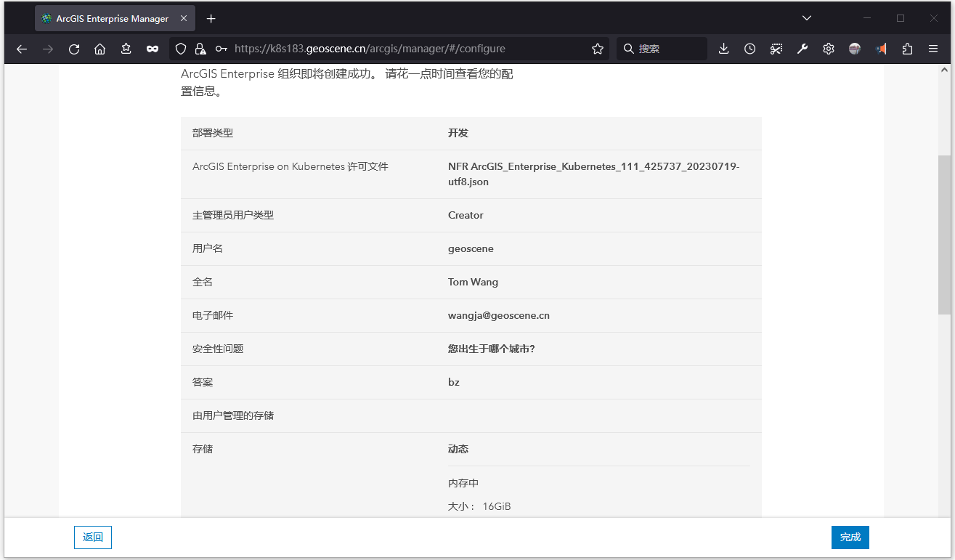Expand the list all tabs chevron
Screen dimensions: 955x560
click(807, 18)
